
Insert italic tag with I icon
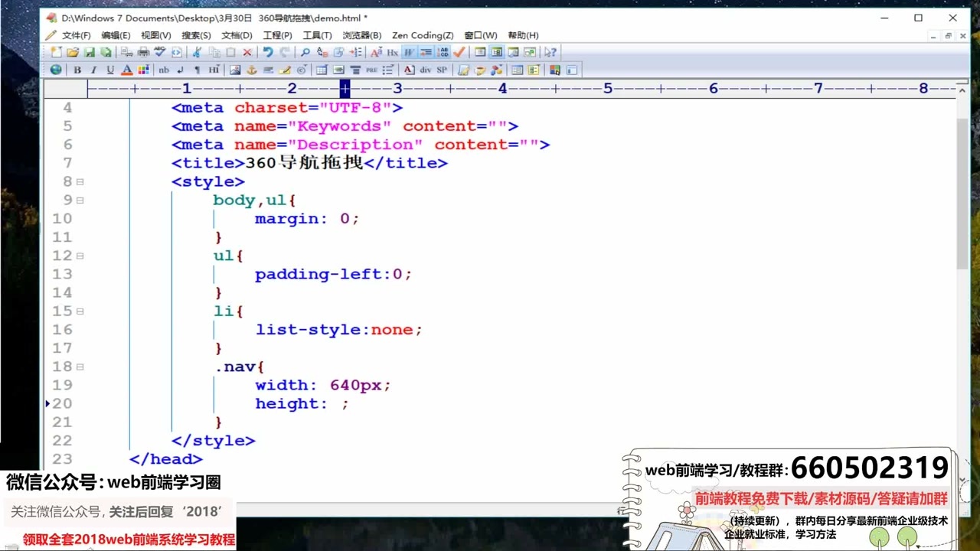click(93, 70)
